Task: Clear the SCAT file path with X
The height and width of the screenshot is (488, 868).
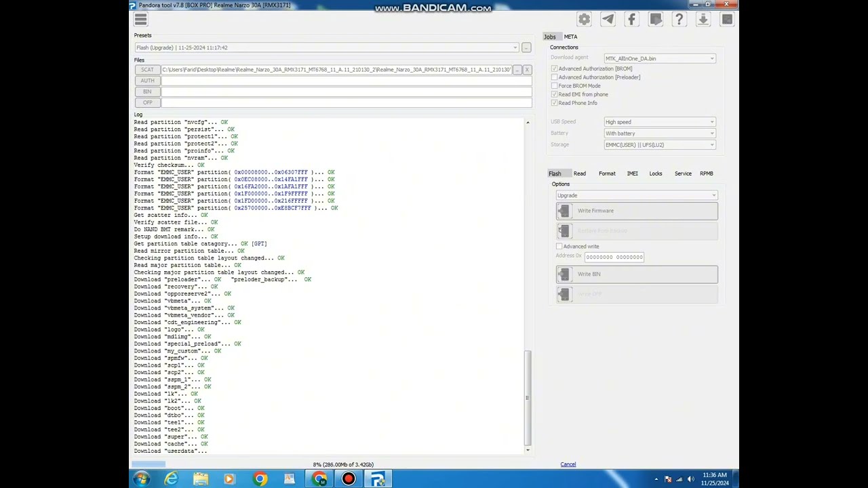Action: click(x=527, y=70)
